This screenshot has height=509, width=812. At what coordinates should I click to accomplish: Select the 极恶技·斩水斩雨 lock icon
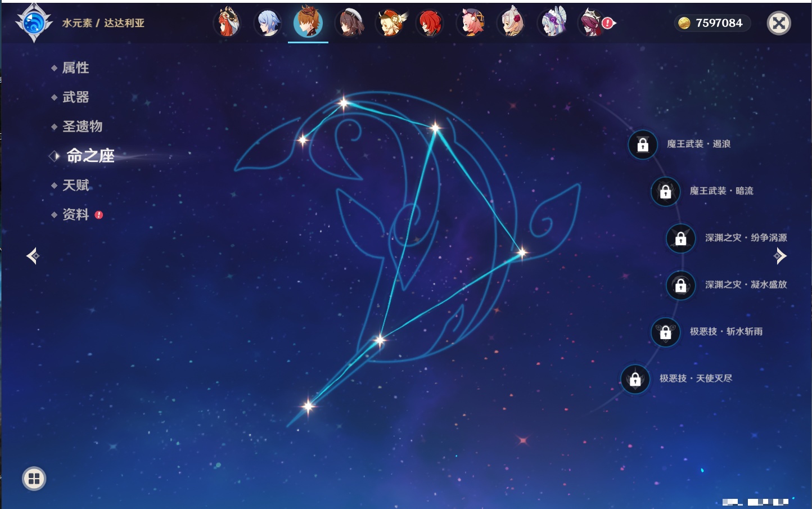tap(665, 332)
